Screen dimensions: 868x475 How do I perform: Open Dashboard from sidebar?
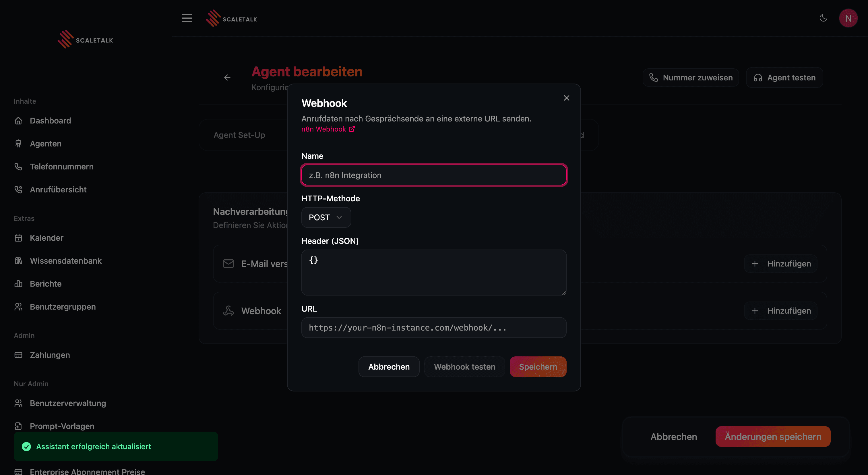tap(50, 121)
